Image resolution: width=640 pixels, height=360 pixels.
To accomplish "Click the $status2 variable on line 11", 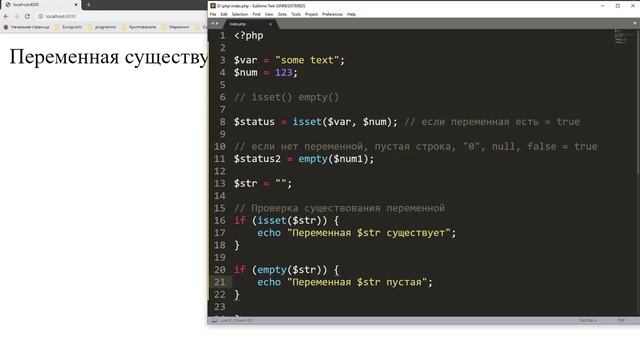I will pos(257,159).
